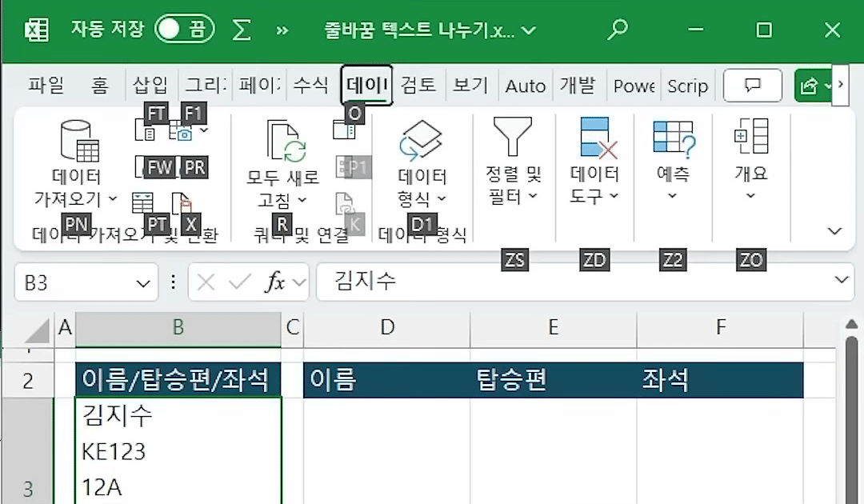Switch to the Home (홈) tab

(x=100, y=86)
